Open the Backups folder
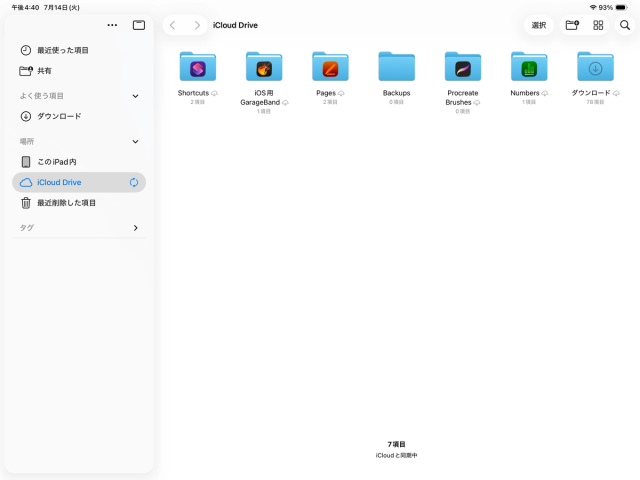 (x=396, y=67)
